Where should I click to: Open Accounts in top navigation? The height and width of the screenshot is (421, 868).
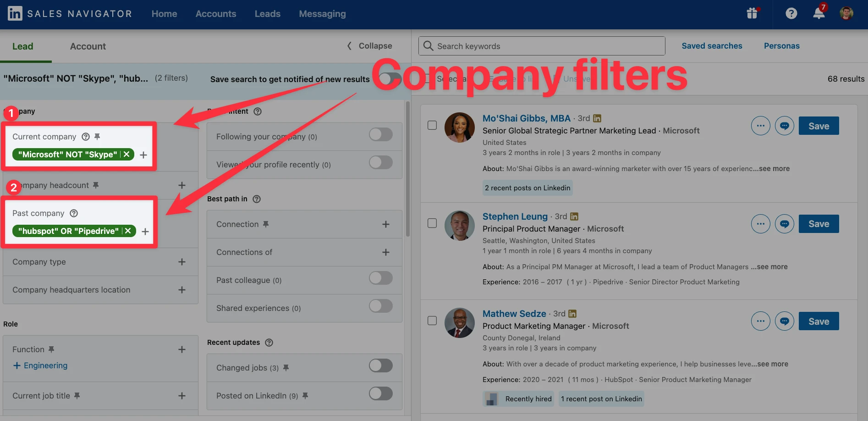[216, 14]
